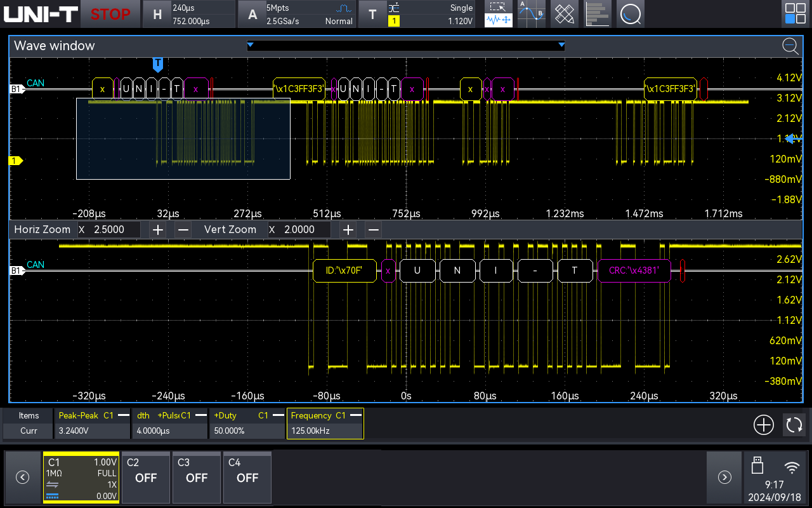This screenshot has width=812, height=508.
Task: Click the Horiz Zoom value field 2.5000
Action: (x=108, y=229)
